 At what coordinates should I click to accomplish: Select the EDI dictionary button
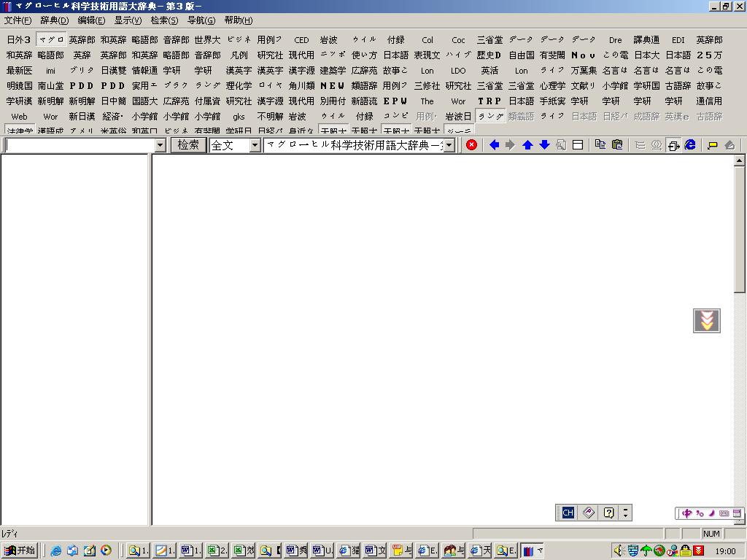678,39
